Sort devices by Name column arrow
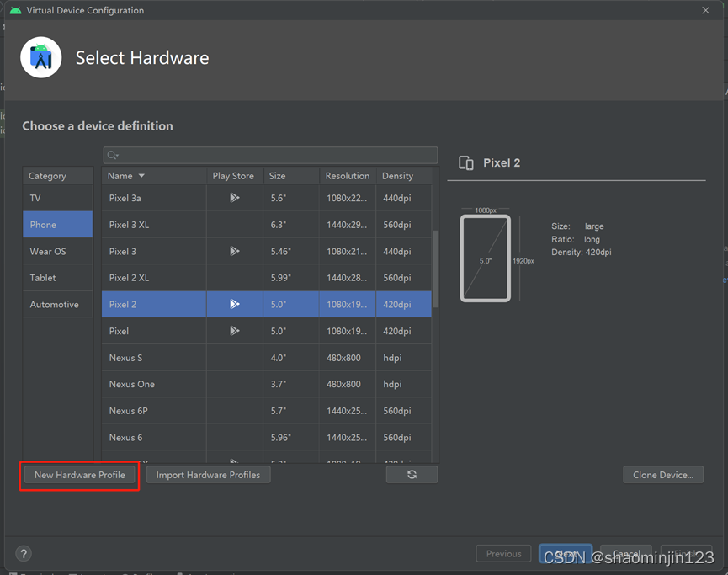 [x=141, y=176]
